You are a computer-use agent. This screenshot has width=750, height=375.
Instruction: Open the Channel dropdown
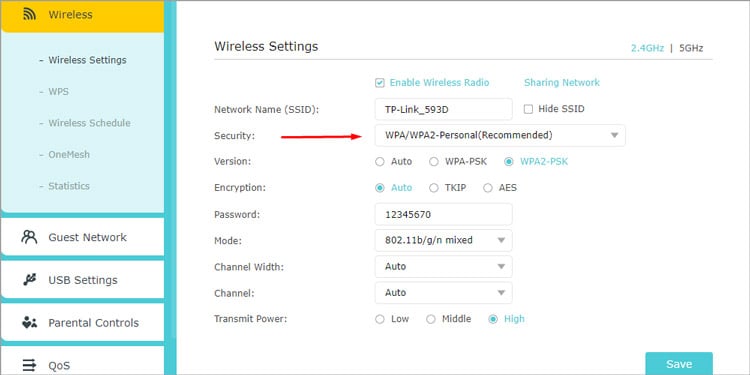[443, 293]
